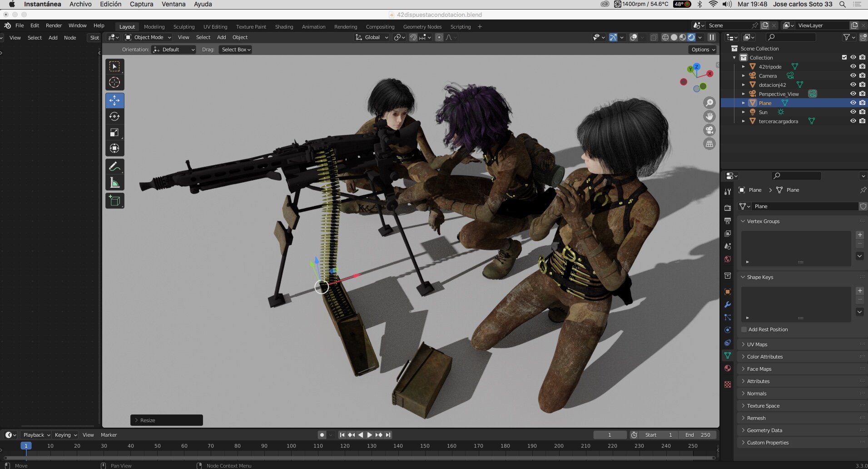Hide the Sun object in viewport
The height and width of the screenshot is (469, 868).
coord(853,112)
